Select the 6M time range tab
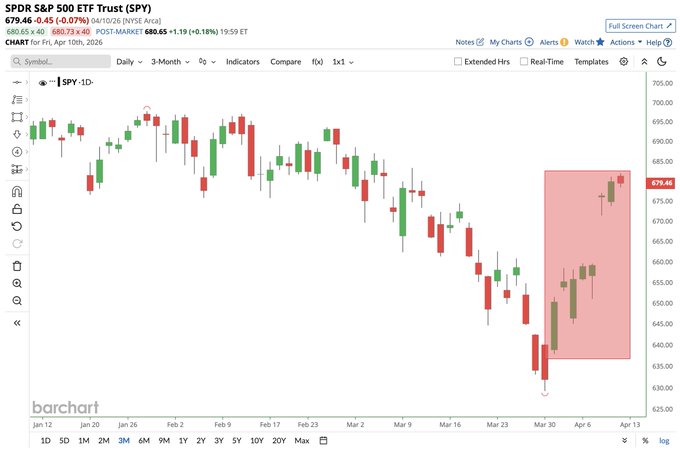This screenshot has height=452, width=680. click(x=144, y=441)
